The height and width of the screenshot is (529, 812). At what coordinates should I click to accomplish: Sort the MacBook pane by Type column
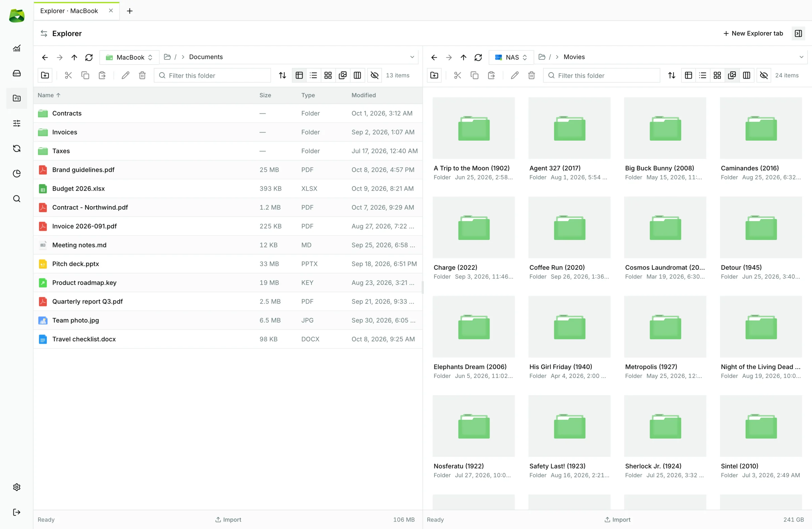click(308, 95)
